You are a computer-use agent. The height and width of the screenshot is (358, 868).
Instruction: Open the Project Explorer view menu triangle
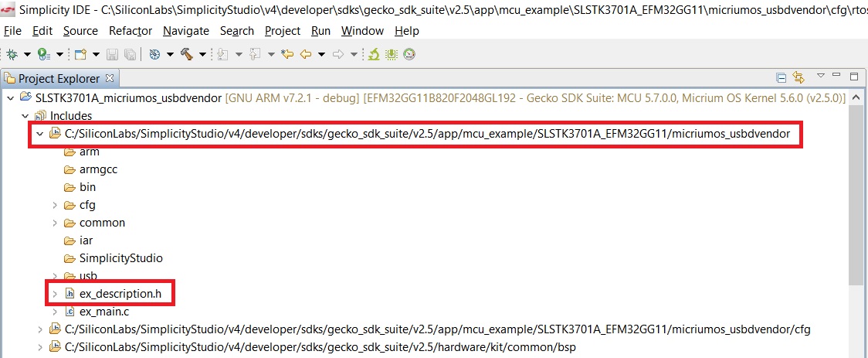[x=821, y=77]
